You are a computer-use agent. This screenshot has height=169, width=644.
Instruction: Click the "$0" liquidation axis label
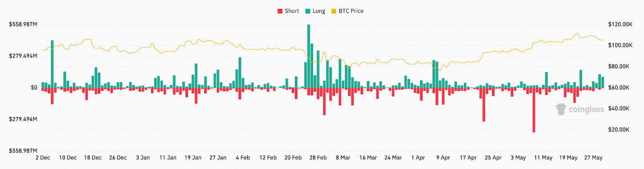pyautogui.click(x=34, y=88)
